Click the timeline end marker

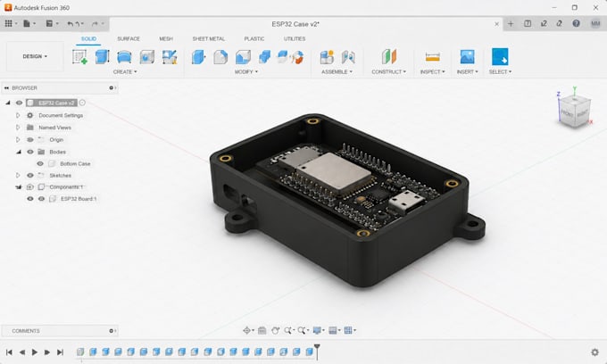pyautogui.click(x=317, y=352)
